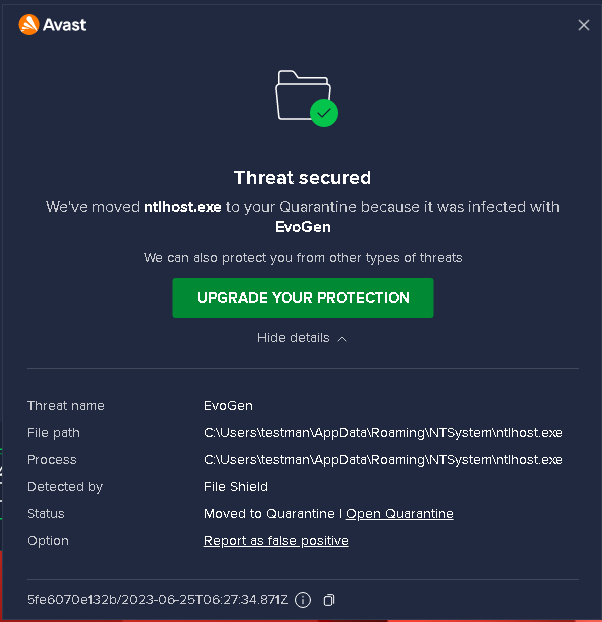The height and width of the screenshot is (622, 602).
Task: Click the quarantine folder icon
Action: pos(300,94)
